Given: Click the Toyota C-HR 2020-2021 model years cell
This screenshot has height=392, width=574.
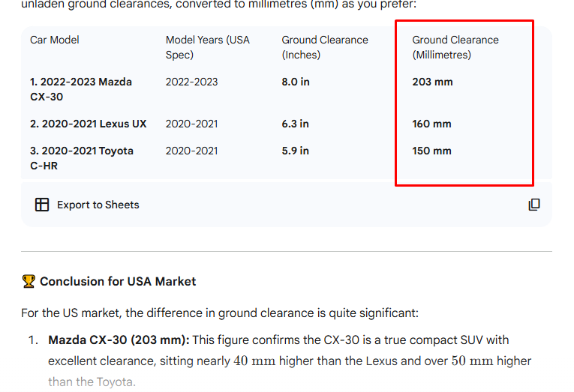Looking at the screenshot, I should pyautogui.click(x=191, y=151).
